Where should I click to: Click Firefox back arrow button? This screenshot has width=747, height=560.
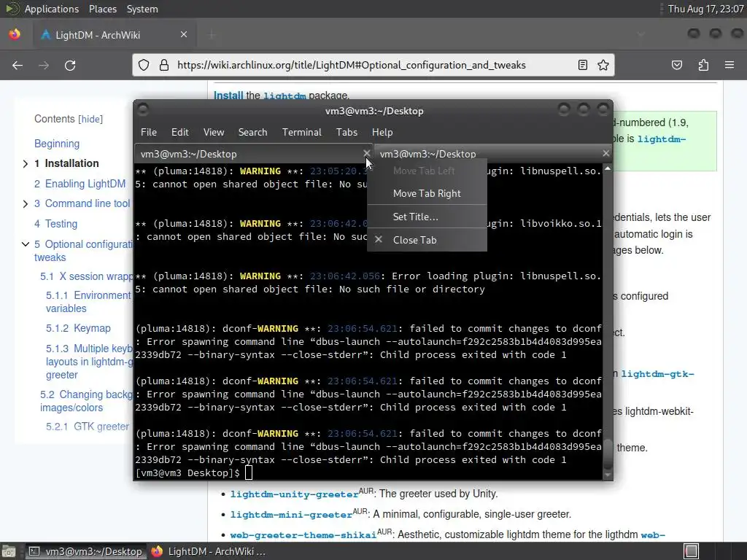point(18,65)
